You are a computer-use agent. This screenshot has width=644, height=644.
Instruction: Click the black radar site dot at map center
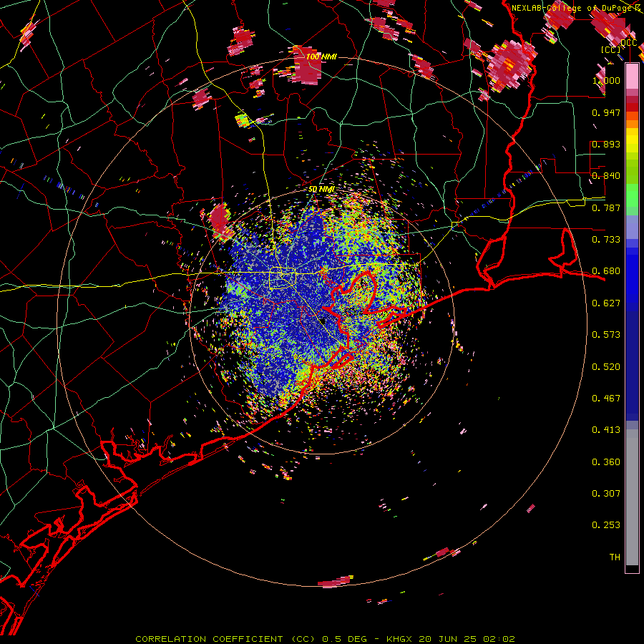323,321
